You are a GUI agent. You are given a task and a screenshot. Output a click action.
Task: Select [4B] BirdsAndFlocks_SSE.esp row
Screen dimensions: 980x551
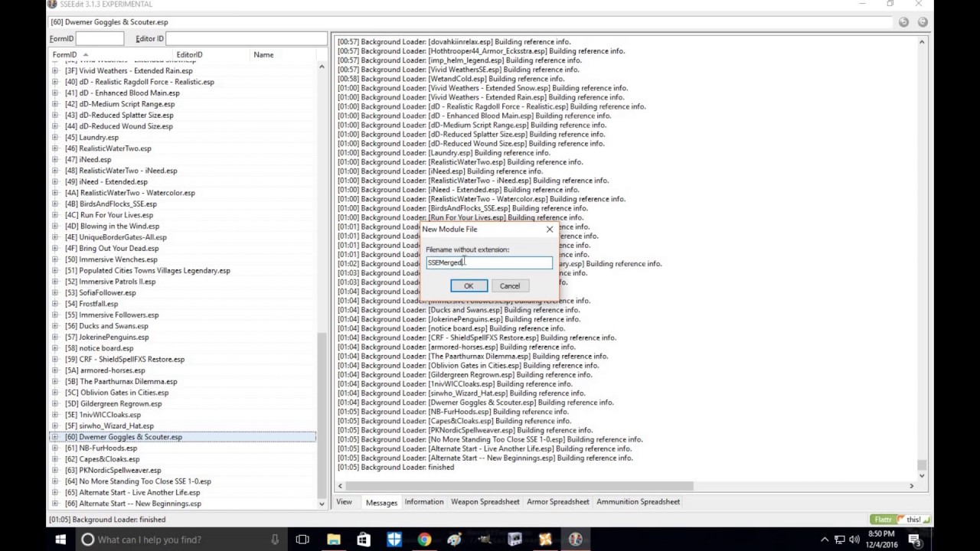[110, 204]
